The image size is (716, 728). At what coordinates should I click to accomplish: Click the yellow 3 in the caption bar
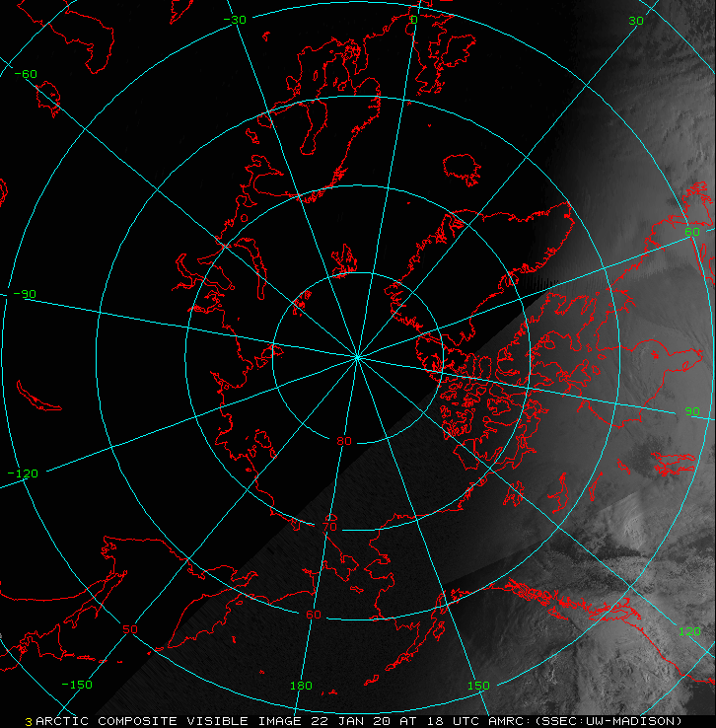tap(29, 722)
